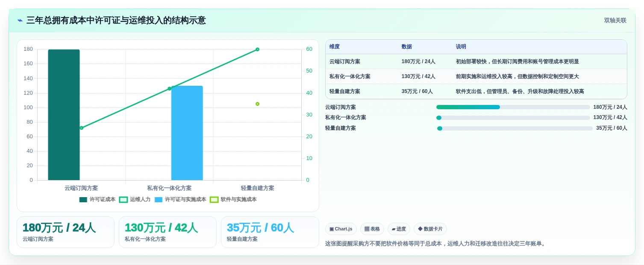Click the 双轴关联 label in header

click(615, 20)
